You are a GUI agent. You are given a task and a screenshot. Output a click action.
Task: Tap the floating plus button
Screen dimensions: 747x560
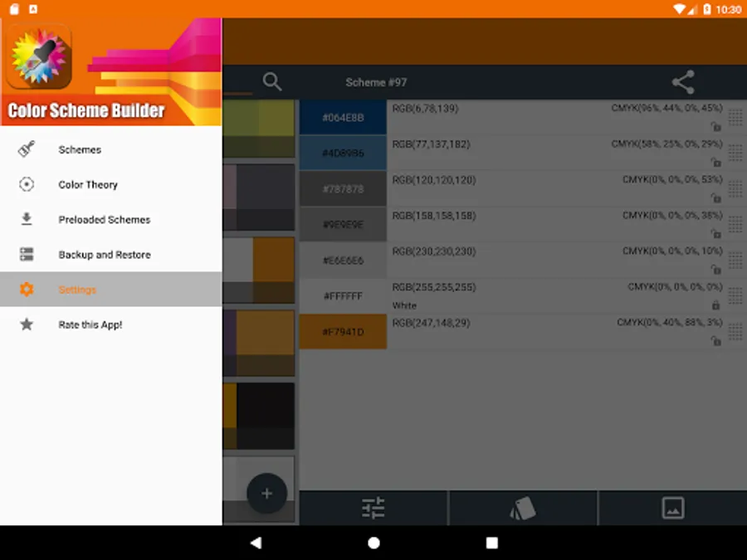coord(267,493)
